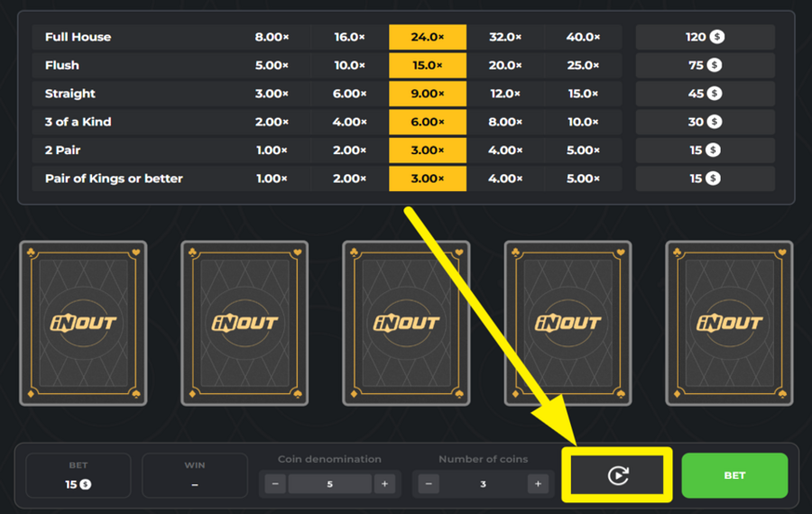This screenshot has height=514, width=812.
Task: Increase number of coins with plus
Action: [x=538, y=484]
